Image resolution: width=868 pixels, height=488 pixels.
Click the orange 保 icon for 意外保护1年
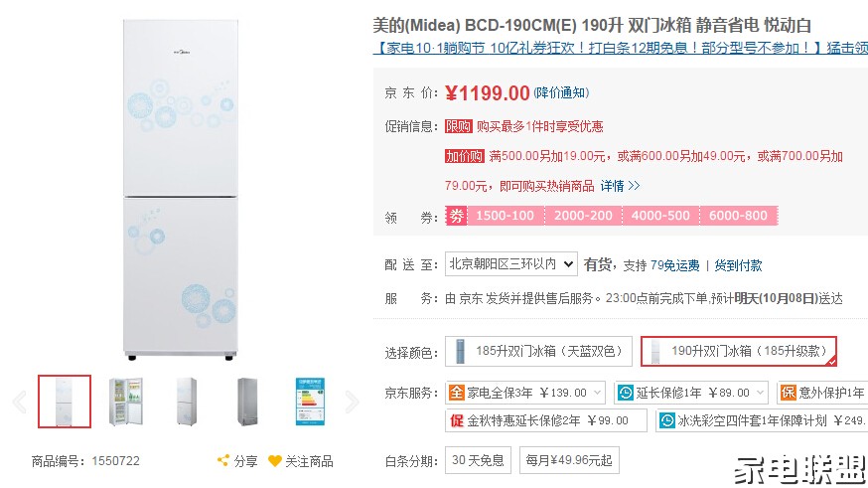[x=789, y=393]
